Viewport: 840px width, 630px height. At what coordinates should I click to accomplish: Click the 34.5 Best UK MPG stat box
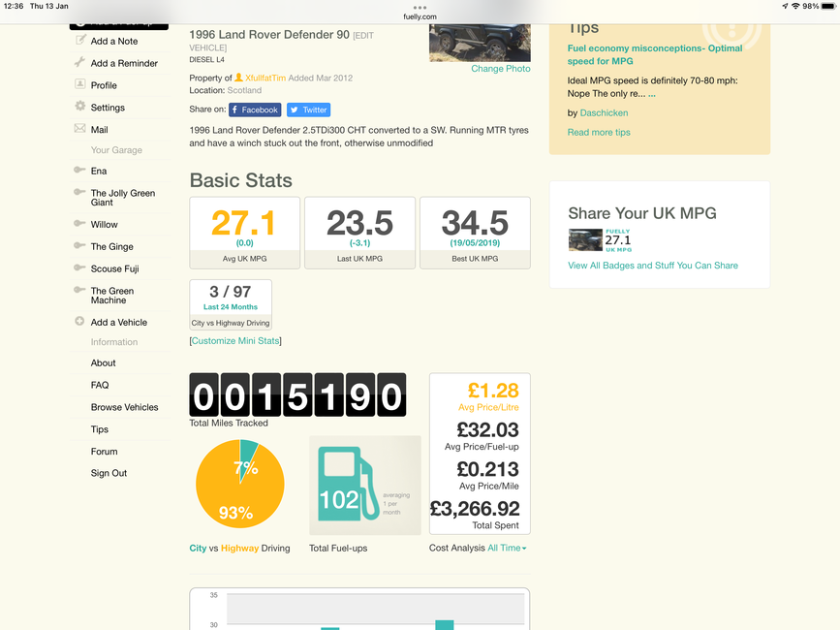(x=475, y=233)
